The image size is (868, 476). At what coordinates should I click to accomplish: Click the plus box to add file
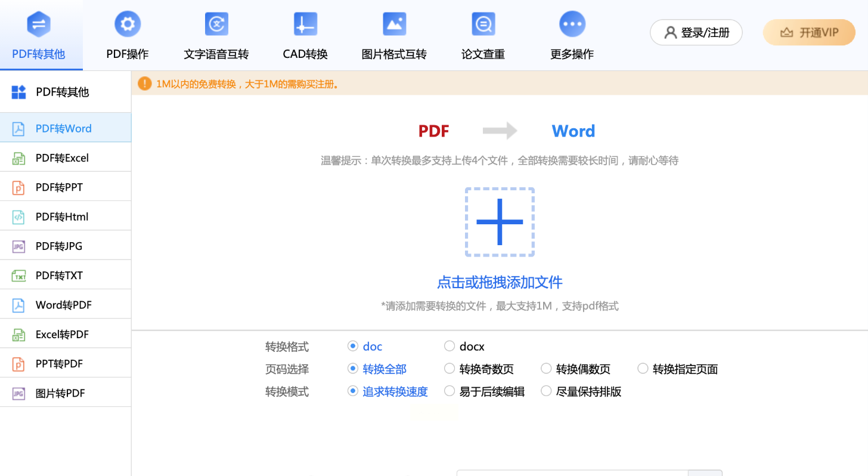500,222
